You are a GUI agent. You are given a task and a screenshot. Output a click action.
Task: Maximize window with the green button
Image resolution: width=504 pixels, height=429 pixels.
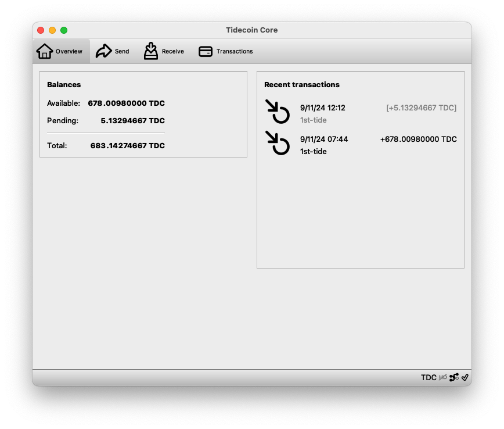(64, 30)
